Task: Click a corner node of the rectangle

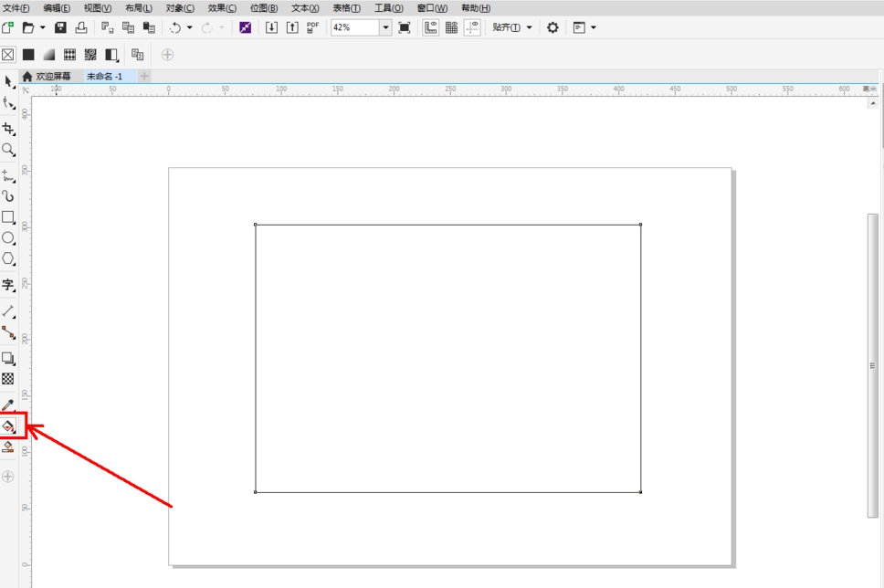Action: [x=256, y=225]
